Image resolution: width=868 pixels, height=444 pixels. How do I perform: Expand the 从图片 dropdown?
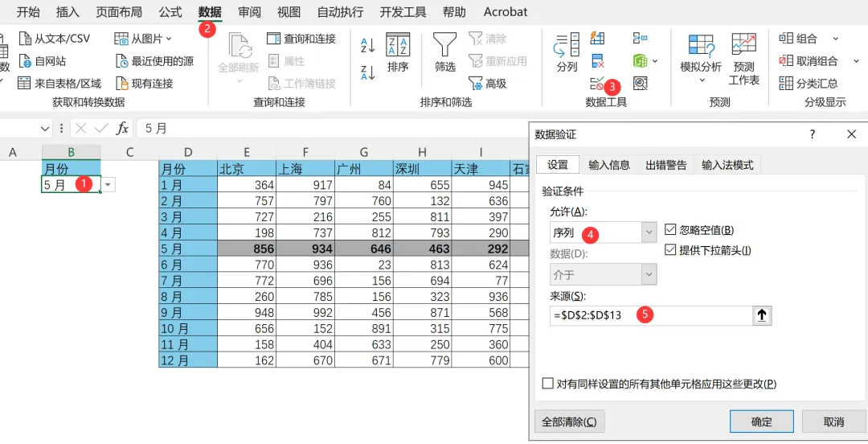coord(169,39)
